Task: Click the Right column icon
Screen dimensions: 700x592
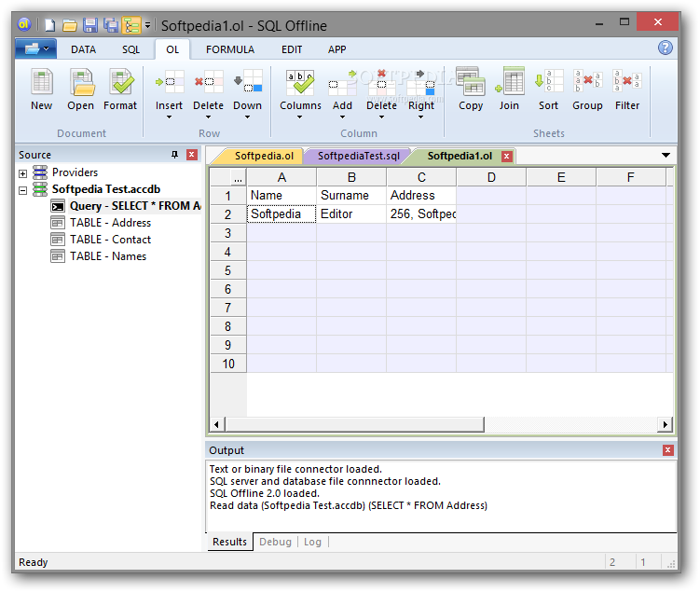Action: coord(421,82)
